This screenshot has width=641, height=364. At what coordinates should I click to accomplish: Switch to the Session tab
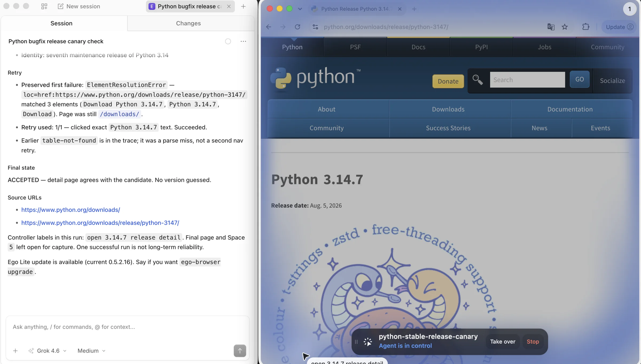coord(61,23)
